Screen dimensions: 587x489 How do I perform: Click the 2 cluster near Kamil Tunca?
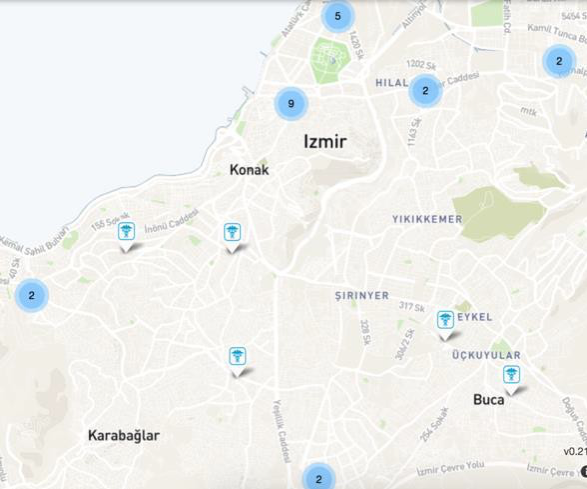coord(559,61)
